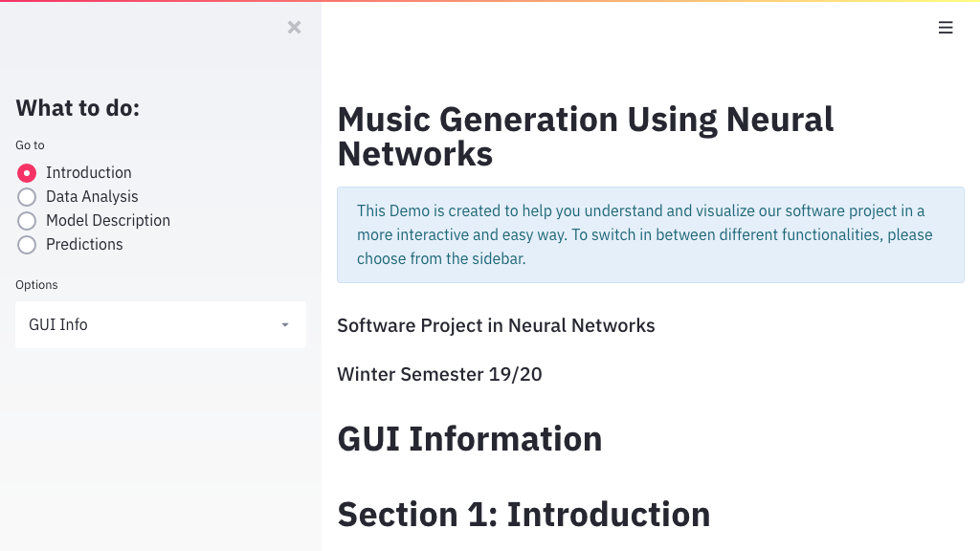980x551 pixels.
Task: Click the arrow on the Options selectbox
Action: tap(285, 325)
